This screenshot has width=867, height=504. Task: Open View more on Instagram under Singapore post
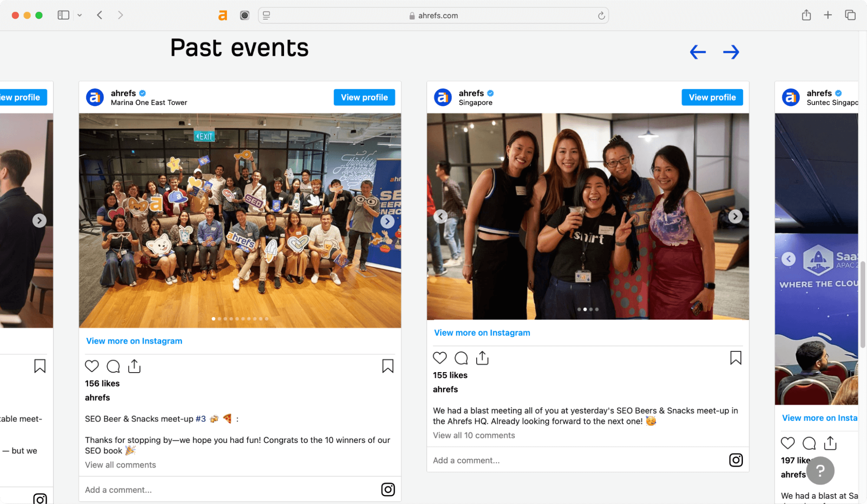tap(482, 333)
